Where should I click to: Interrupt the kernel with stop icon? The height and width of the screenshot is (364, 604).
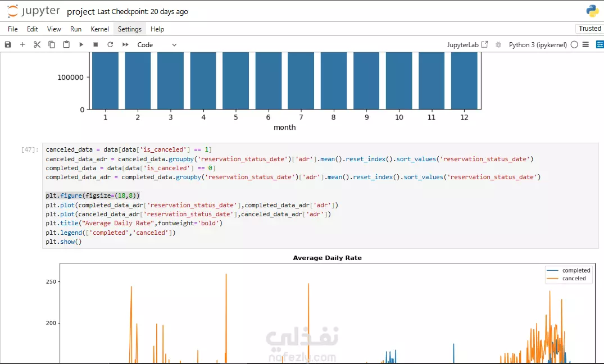[x=96, y=45]
